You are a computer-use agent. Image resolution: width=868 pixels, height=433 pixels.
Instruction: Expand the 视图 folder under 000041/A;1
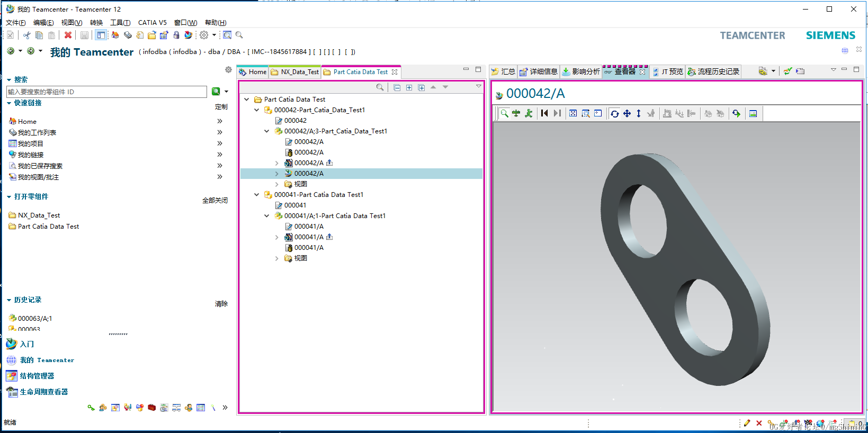(277, 258)
